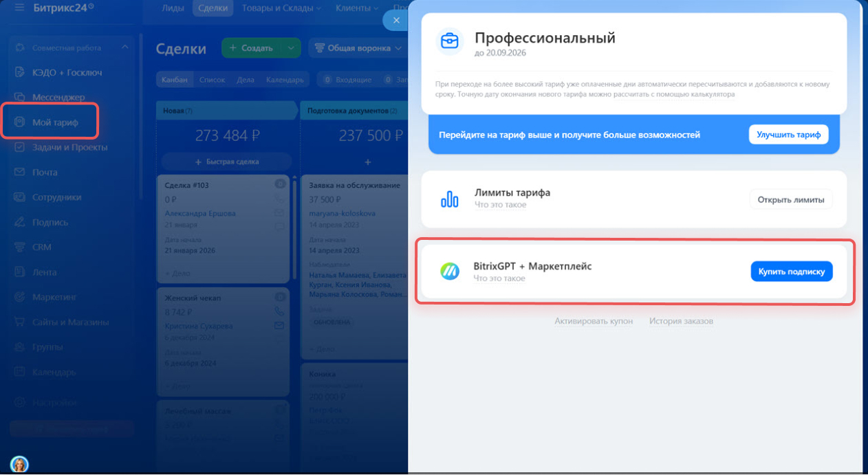This screenshot has width=868, height=475.
Task: Collapse the Совместная работа section
Action: (124, 47)
